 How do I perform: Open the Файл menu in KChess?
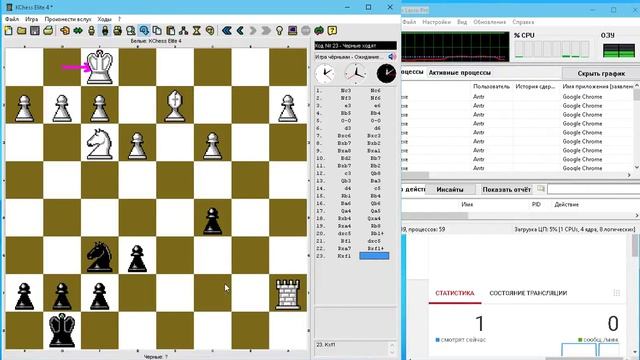pos(12,19)
